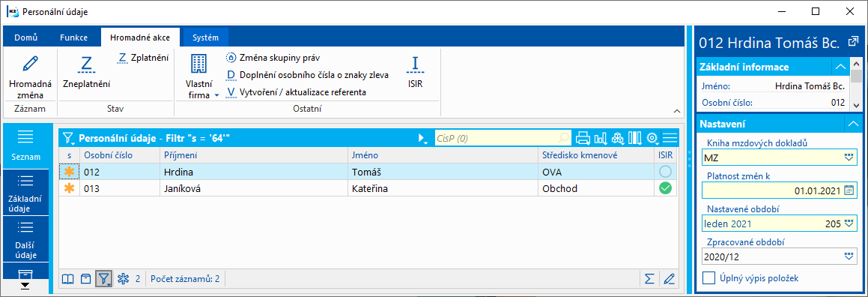Click the CisP search field

tap(502, 137)
